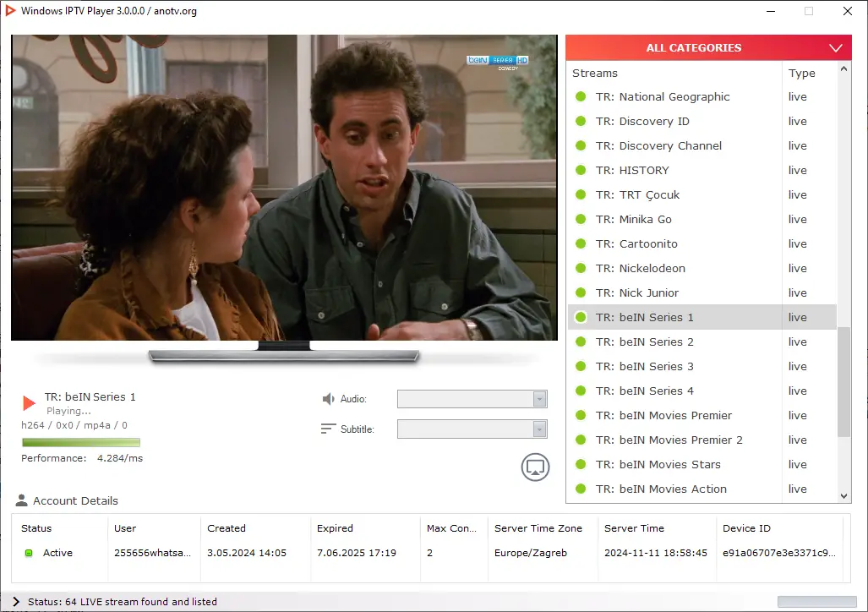The height and width of the screenshot is (612, 868).
Task: Minimize the IPTV Player window
Action: pyautogui.click(x=771, y=11)
